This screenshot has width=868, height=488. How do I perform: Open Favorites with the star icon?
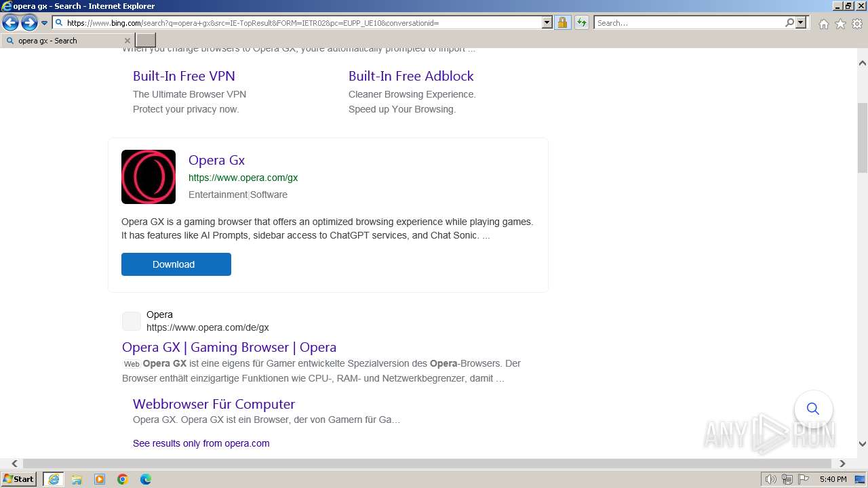(840, 24)
